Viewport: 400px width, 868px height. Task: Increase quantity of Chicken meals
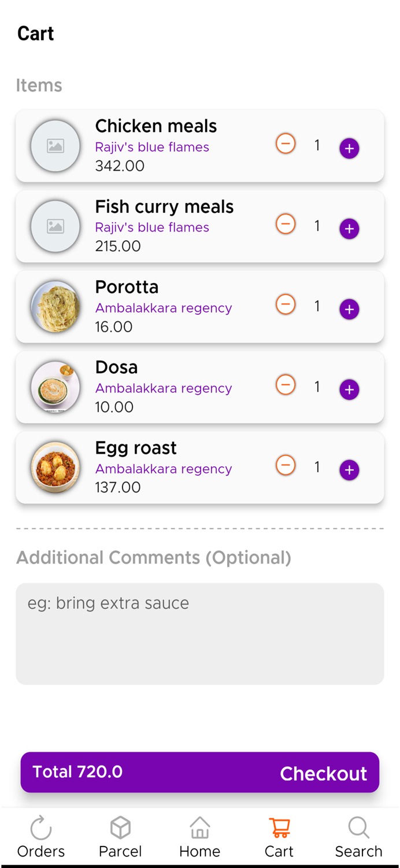tap(349, 148)
